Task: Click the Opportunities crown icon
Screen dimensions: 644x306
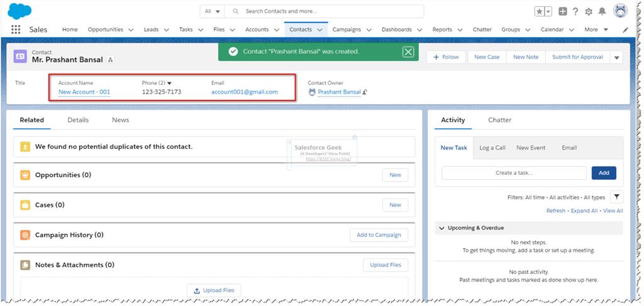Action: 25,175
